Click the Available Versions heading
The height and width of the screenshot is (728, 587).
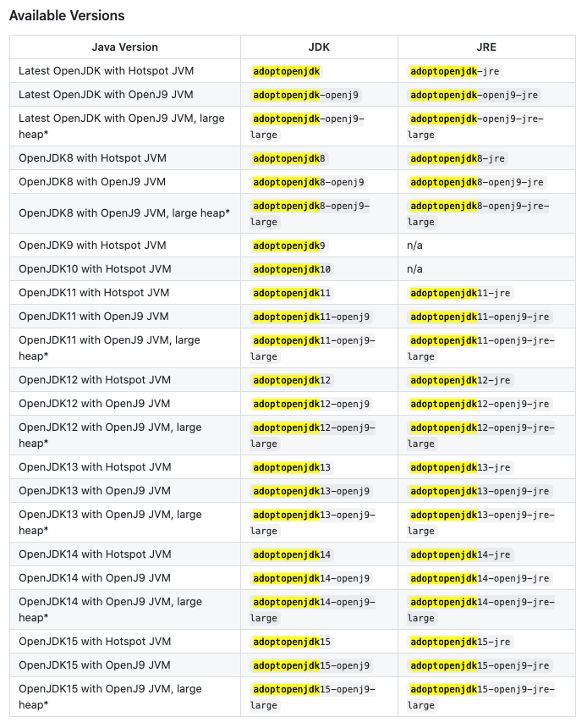coord(67,16)
